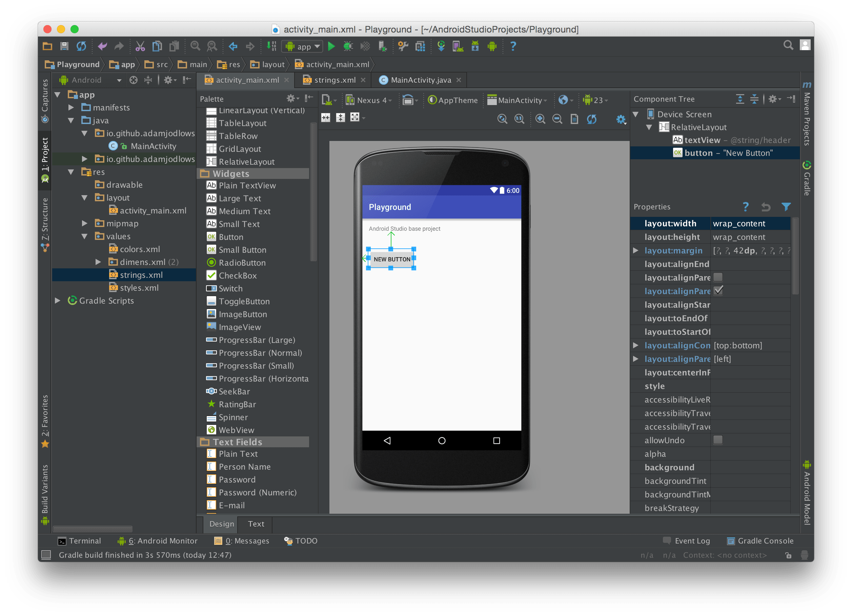Toggle width fill on the selected view
This screenshot has height=616, width=852.
326,118
